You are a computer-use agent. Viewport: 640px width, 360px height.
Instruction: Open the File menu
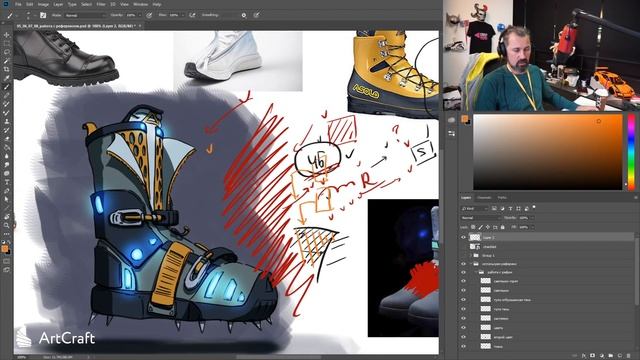[18, 4]
